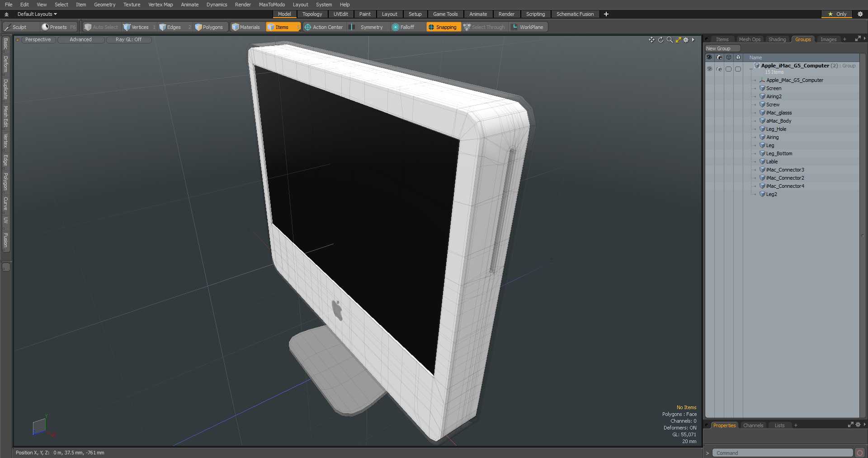The width and height of the screenshot is (868, 458).
Task: Click the camera render column header
Action: click(x=719, y=57)
